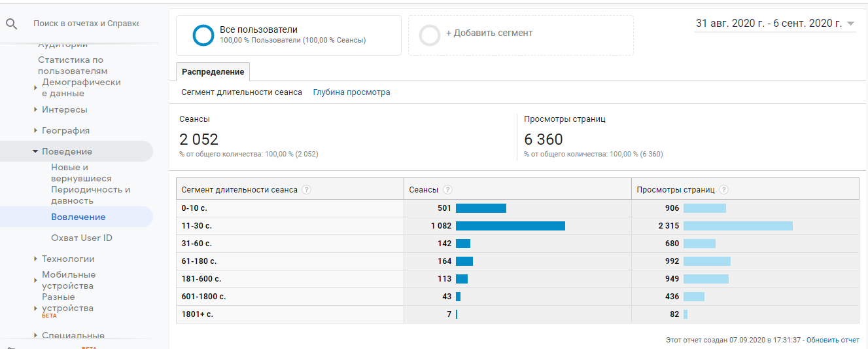868x349 pixels.
Task: Click the date range 31 авг. - 6 сент. 2020
Action: point(769,24)
